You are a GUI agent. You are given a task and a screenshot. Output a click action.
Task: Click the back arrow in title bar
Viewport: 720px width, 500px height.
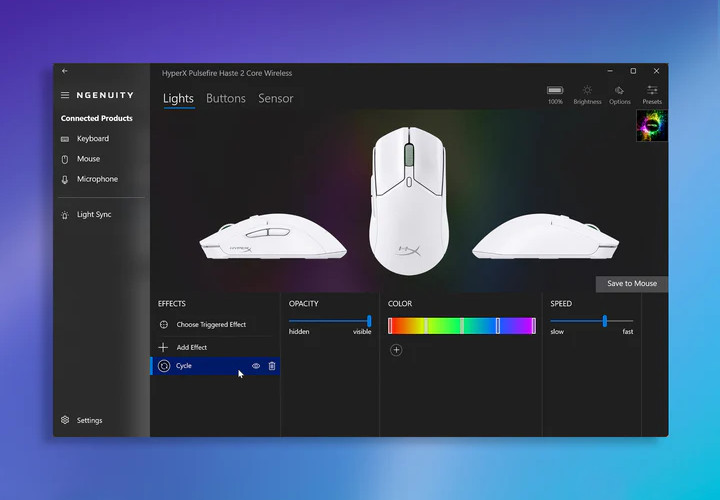coord(65,71)
